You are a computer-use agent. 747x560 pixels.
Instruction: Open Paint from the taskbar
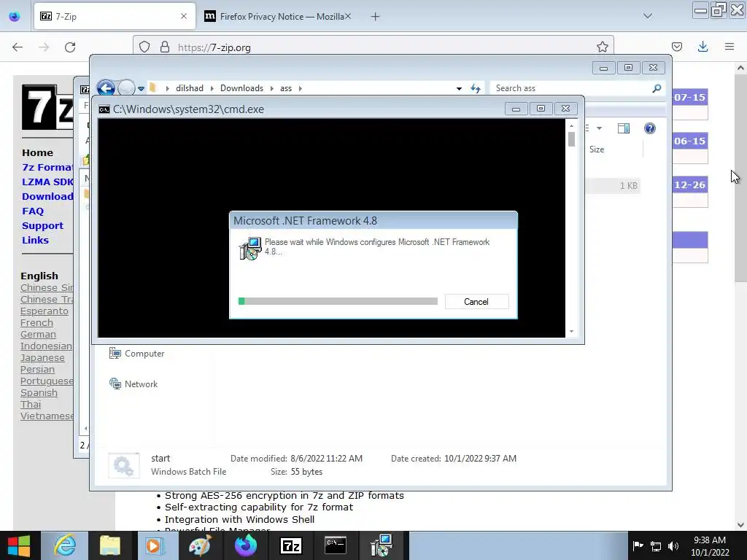pyautogui.click(x=200, y=545)
